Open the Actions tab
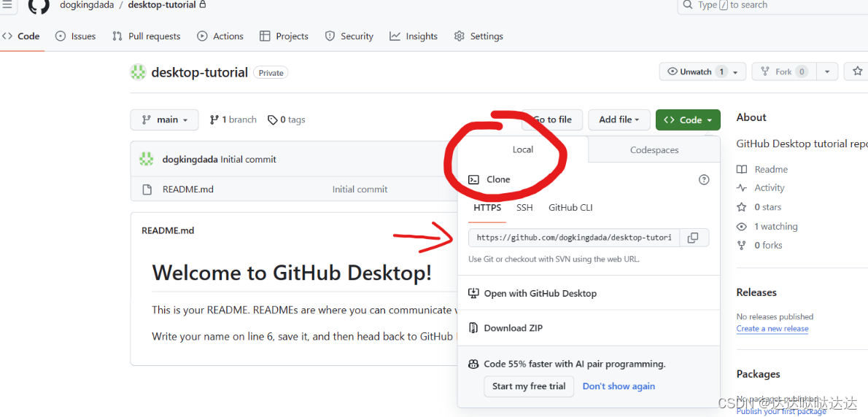The image size is (868, 417). click(x=220, y=36)
